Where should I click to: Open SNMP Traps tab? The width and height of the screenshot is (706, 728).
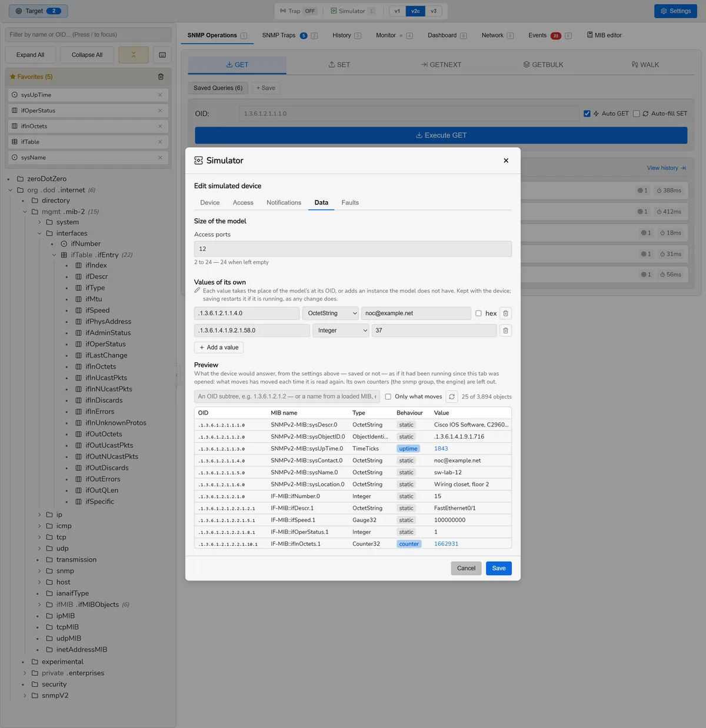[x=289, y=35]
